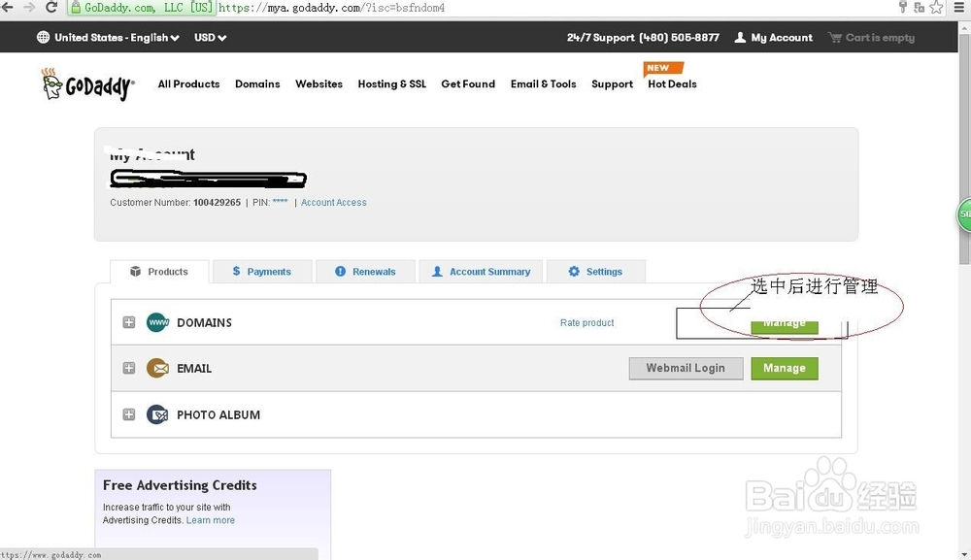Open the All Products menu
This screenshot has height=560, width=971.
[x=189, y=84]
